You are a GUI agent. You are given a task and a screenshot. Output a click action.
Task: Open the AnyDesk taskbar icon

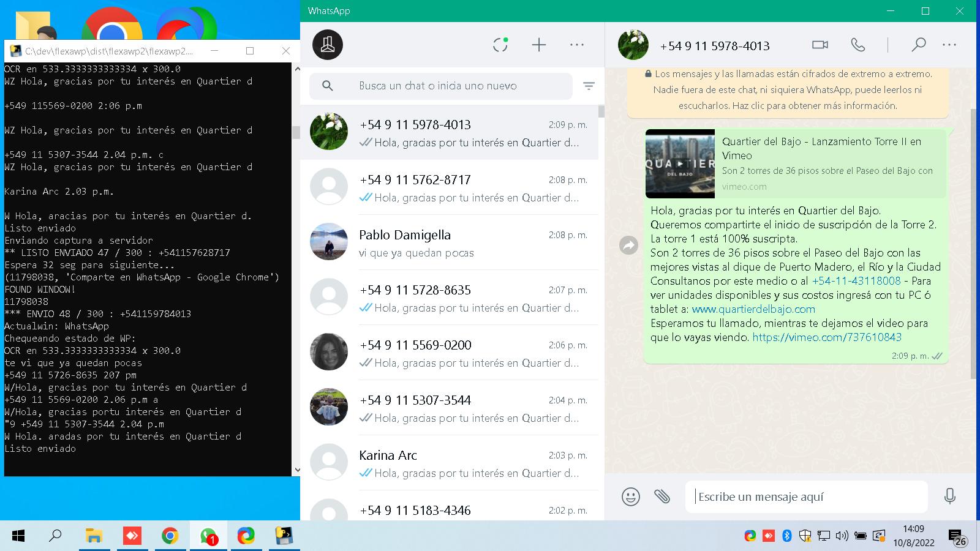[x=132, y=536]
